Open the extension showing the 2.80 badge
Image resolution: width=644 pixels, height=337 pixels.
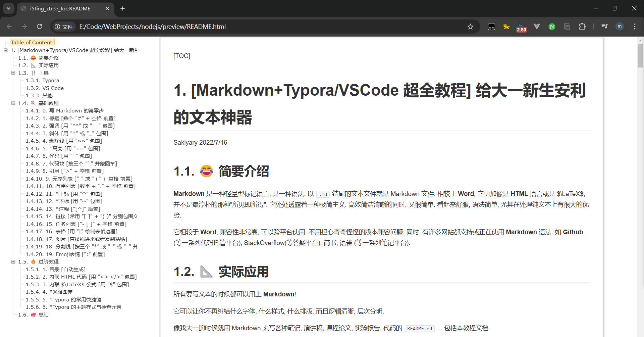tap(522, 27)
